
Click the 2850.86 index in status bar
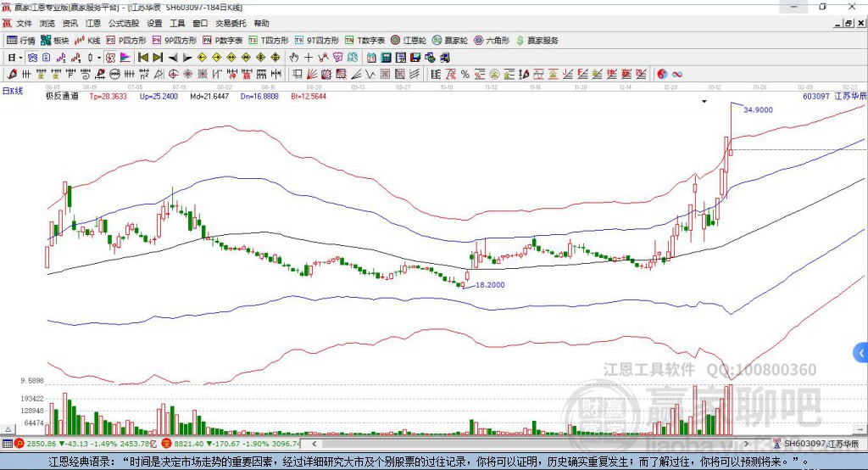[41, 444]
